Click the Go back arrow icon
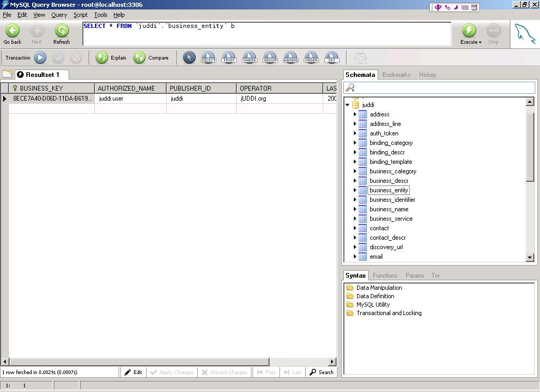Image resolution: width=540 pixels, height=392 pixels. tap(13, 30)
